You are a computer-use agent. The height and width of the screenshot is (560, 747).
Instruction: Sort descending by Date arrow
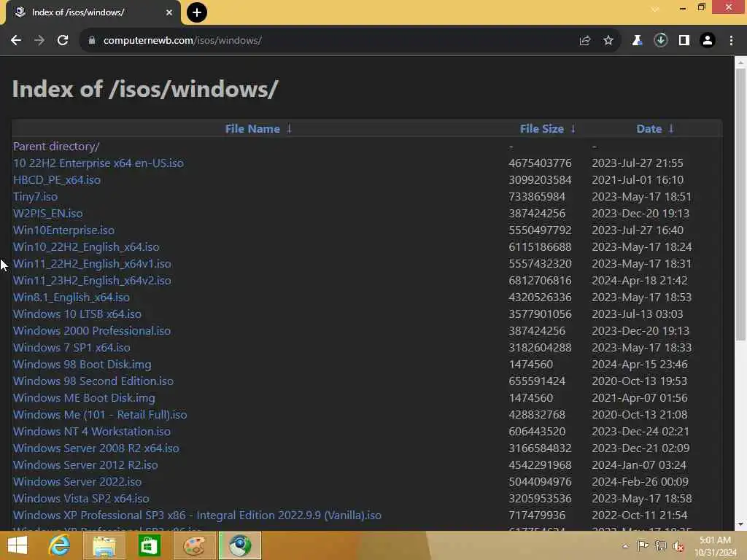(x=671, y=128)
